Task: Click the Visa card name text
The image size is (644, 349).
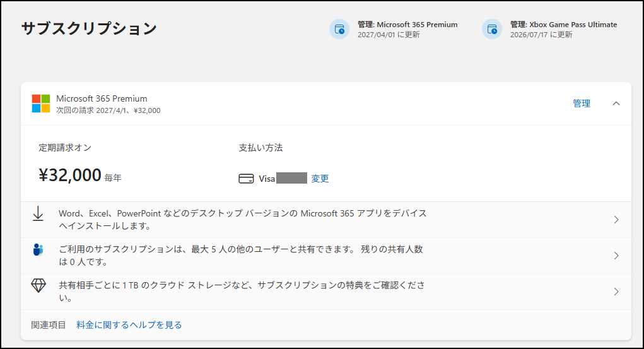Action: coord(267,179)
